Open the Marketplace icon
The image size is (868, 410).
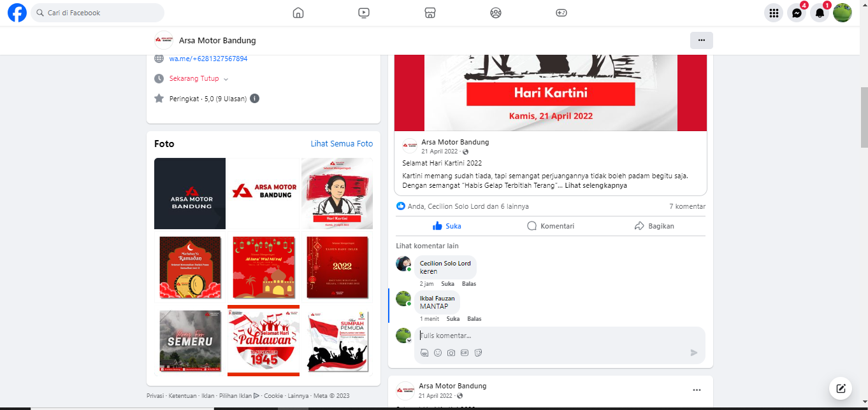(430, 13)
